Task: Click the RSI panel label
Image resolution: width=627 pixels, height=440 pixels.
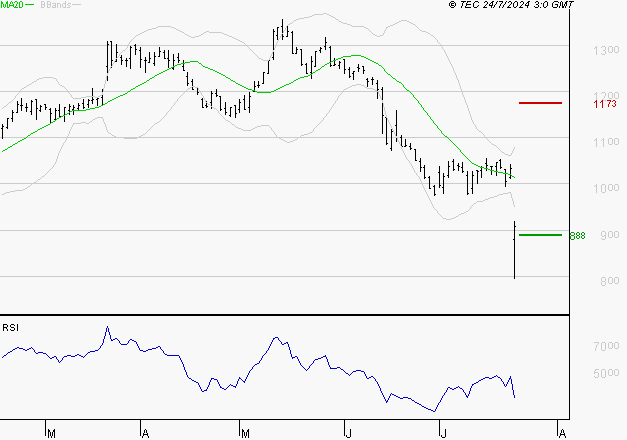Action: pos(10,328)
